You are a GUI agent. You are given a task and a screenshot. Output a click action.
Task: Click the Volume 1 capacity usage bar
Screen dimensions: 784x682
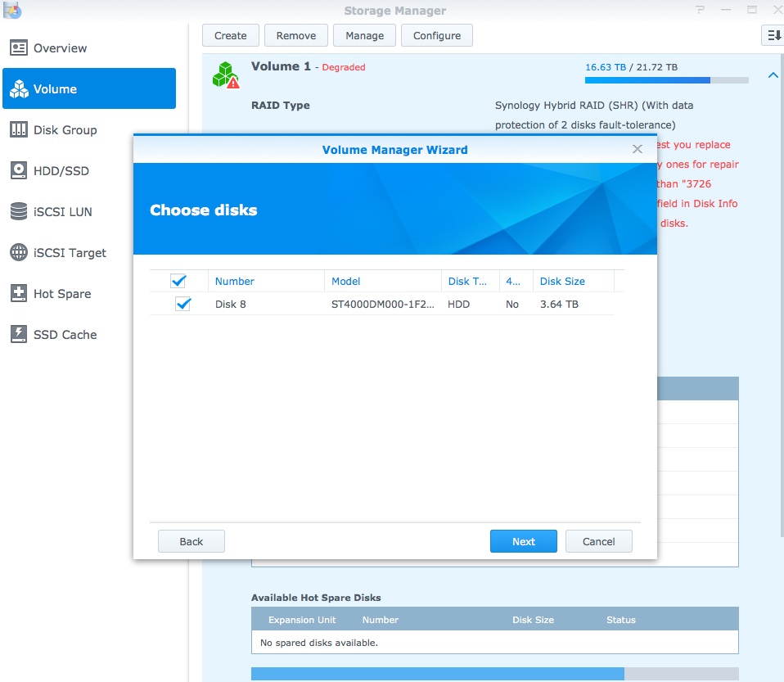(x=666, y=80)
